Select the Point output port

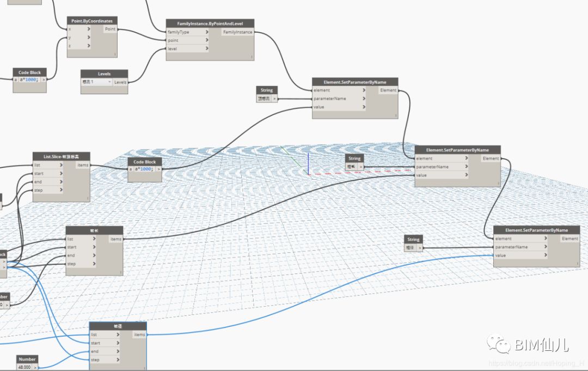pyautogui.click(x=110, y=29)
